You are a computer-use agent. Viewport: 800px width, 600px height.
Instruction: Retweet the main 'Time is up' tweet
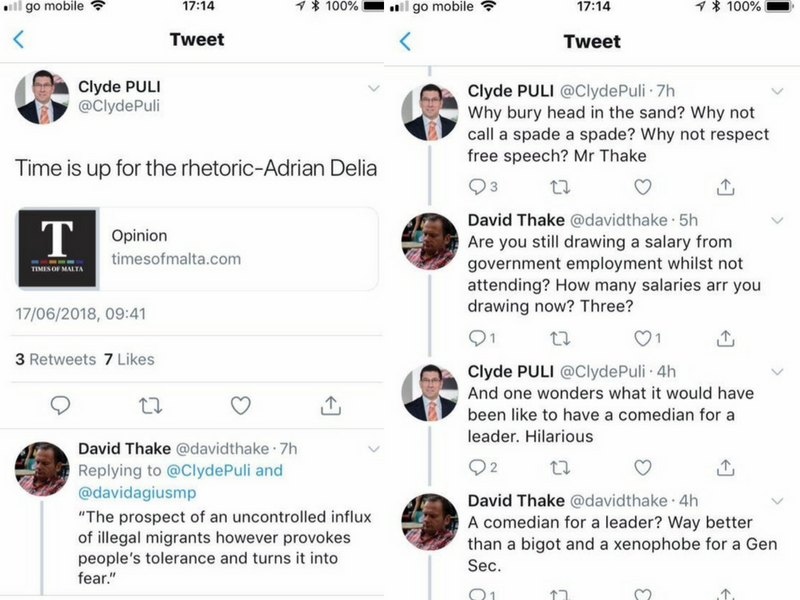150,405
